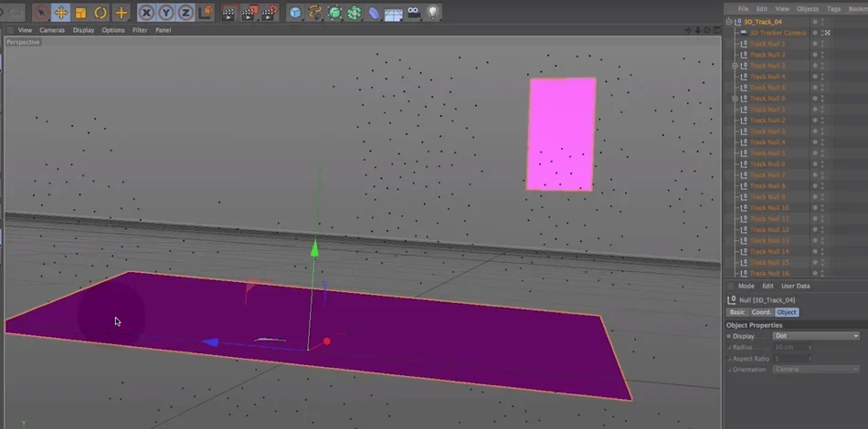Open Object Manager Objects menu

click(x=808, y=9)
